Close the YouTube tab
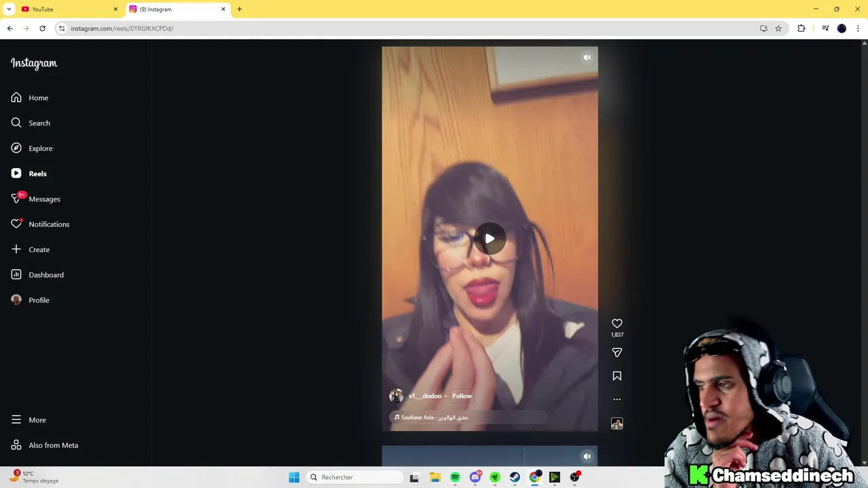Image resolution: width=868 pixels, height=488 pixels. 115,9
